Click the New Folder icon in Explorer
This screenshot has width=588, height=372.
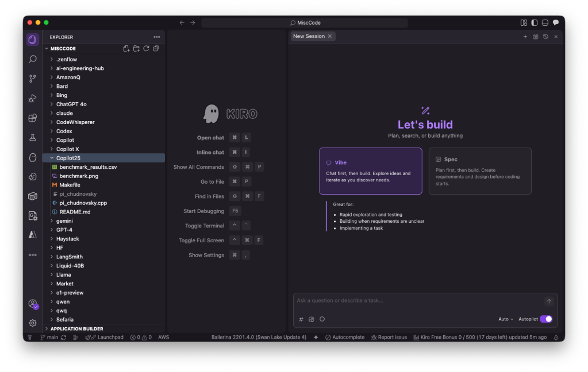(136, 48)
